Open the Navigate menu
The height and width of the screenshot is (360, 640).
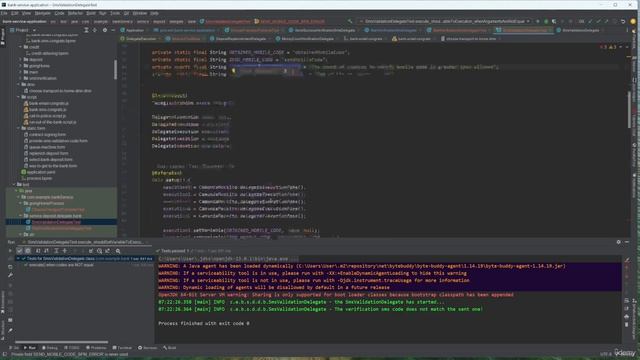(x=42, y=13)
